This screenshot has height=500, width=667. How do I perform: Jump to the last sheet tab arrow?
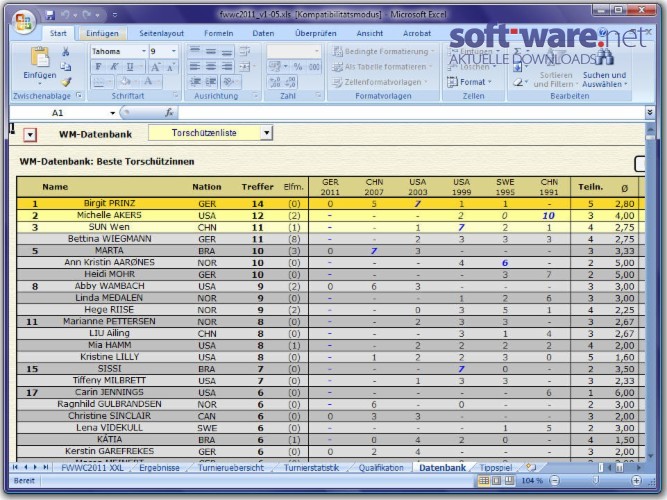[46, 467]
